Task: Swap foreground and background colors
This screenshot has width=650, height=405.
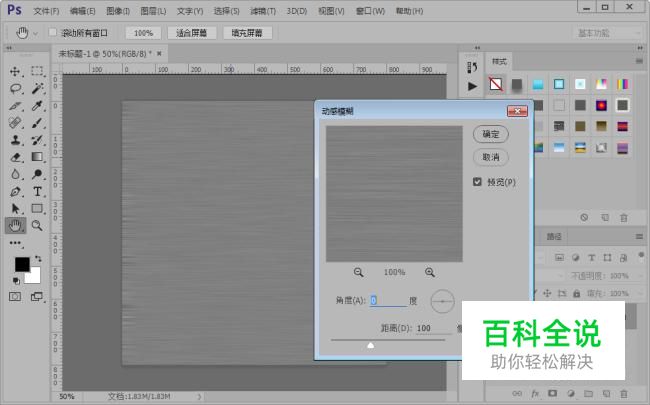Action: (x=38, y=258)
